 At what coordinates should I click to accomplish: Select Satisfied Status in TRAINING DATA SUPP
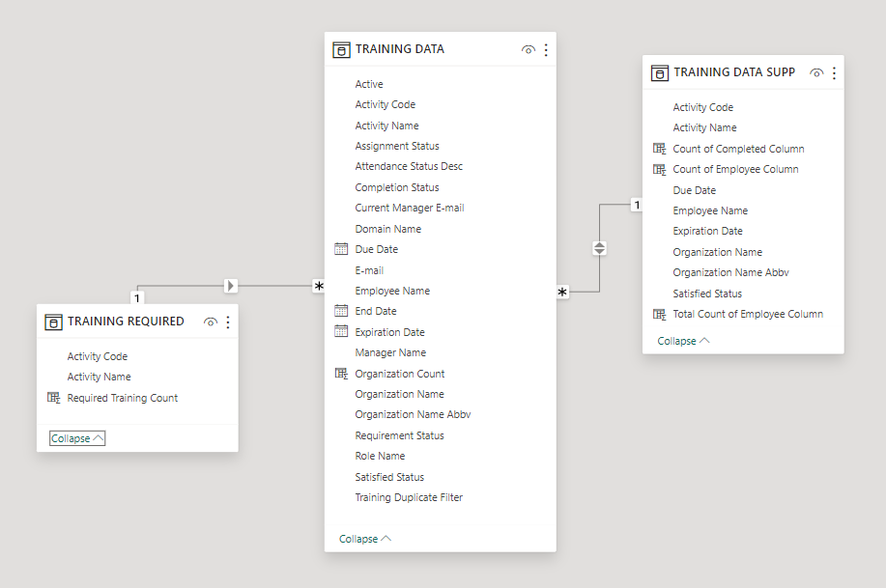(x=707, y=294)
